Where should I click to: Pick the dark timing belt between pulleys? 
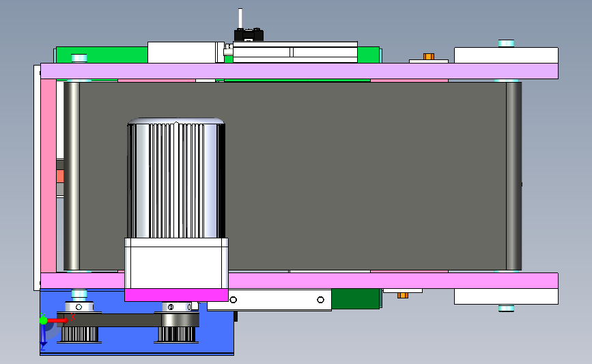pos(128,320)
